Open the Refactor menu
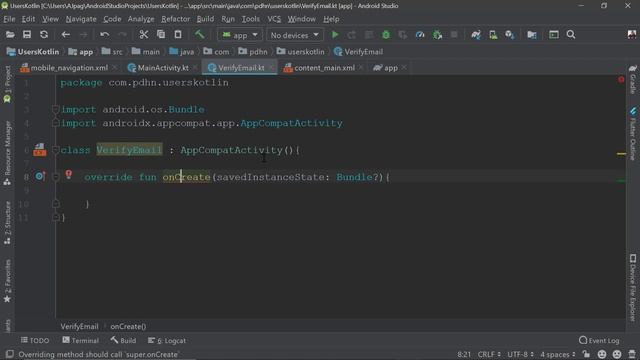 pyautogui.click(x=175, y=19)
